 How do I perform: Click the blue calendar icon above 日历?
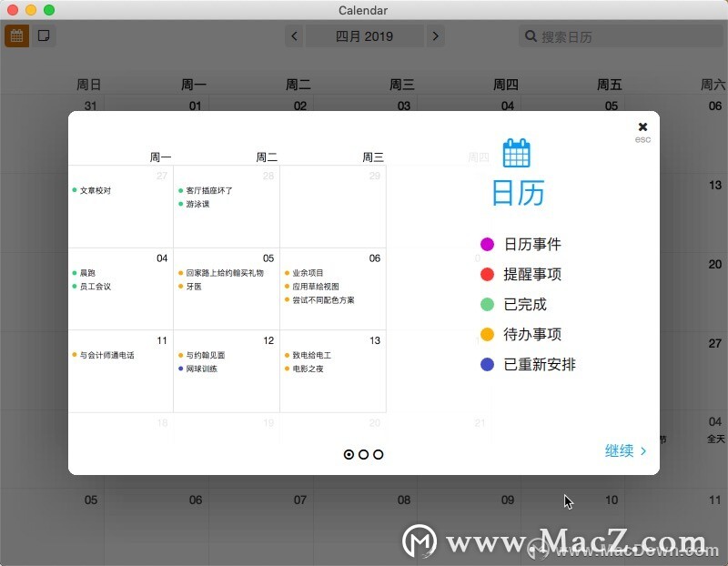point(516,153)
